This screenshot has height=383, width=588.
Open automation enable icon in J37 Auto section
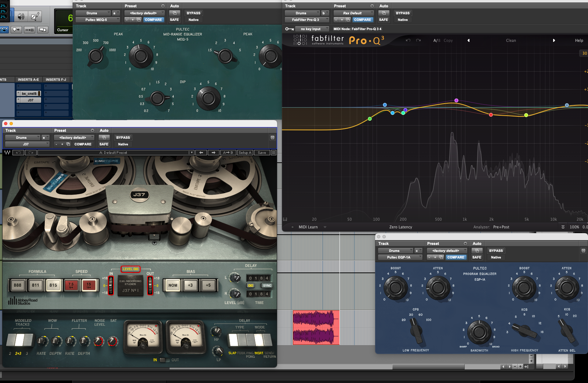pyautogui.click(x=104, y=137)
